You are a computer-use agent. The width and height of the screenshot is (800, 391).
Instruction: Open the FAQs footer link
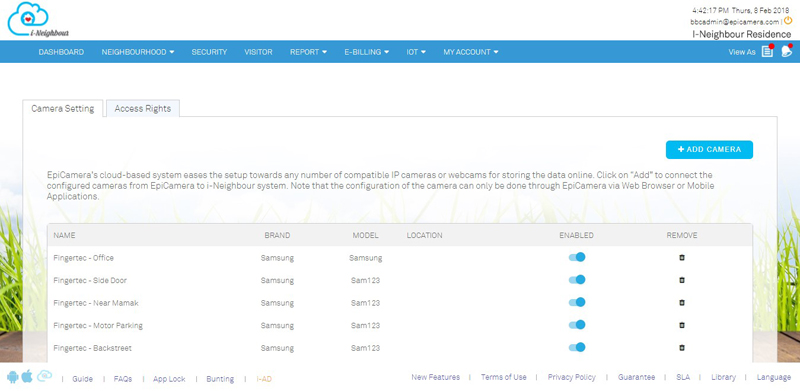coord(123,379)
